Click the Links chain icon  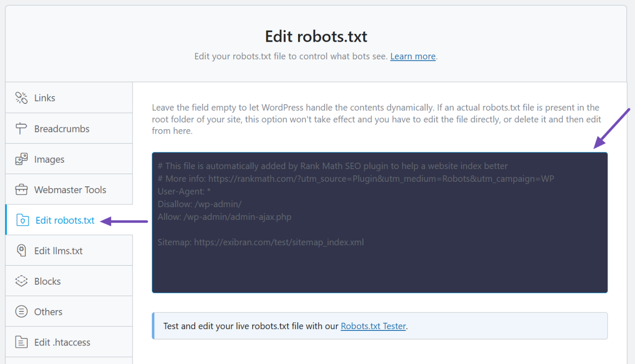[21, 98]
